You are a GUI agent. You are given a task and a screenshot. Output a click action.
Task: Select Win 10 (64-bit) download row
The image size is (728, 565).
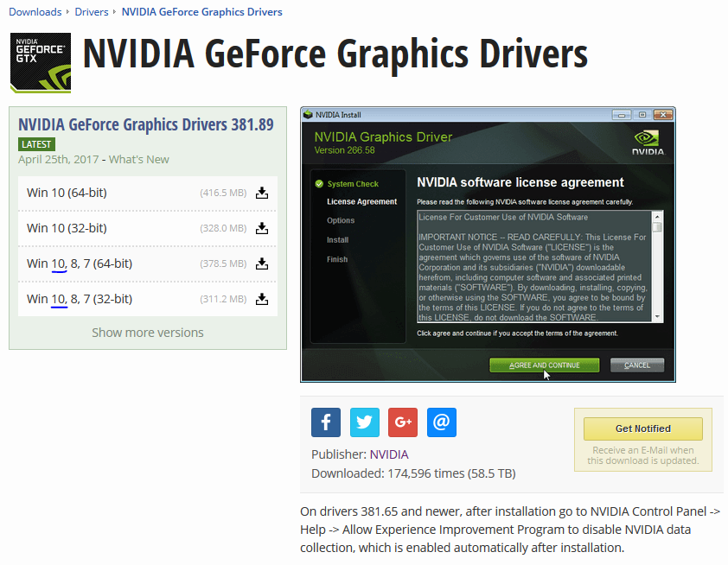pyautogui.click(x=148, y=193)
